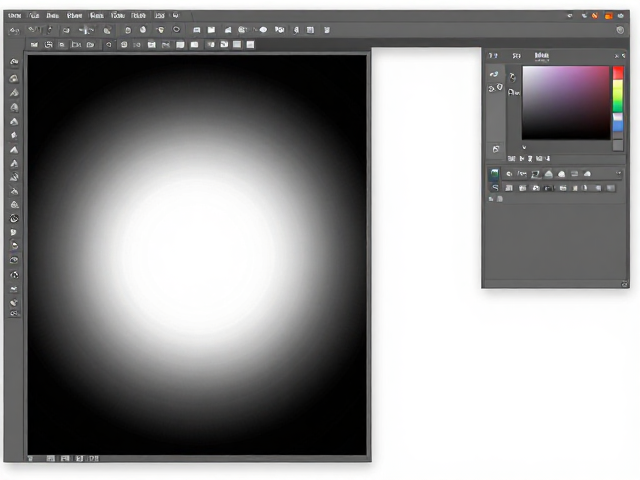Select the dark swirl tool in the left toolbox
This screenshot has height=480, width=640.
(x=14, y=219)
